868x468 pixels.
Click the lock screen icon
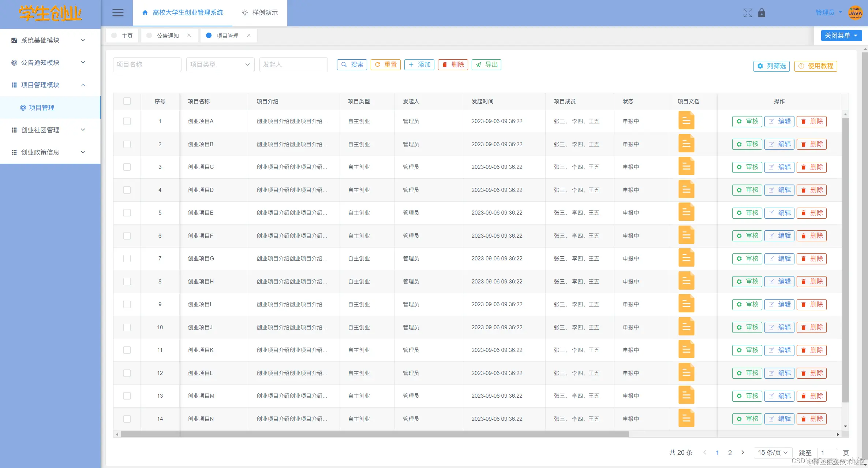(762, 13)
